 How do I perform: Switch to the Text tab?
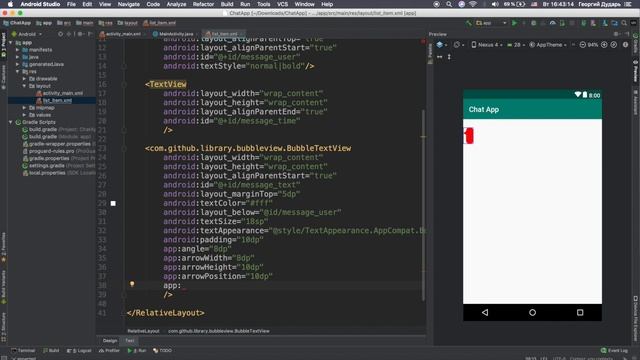tap(130, 341)
